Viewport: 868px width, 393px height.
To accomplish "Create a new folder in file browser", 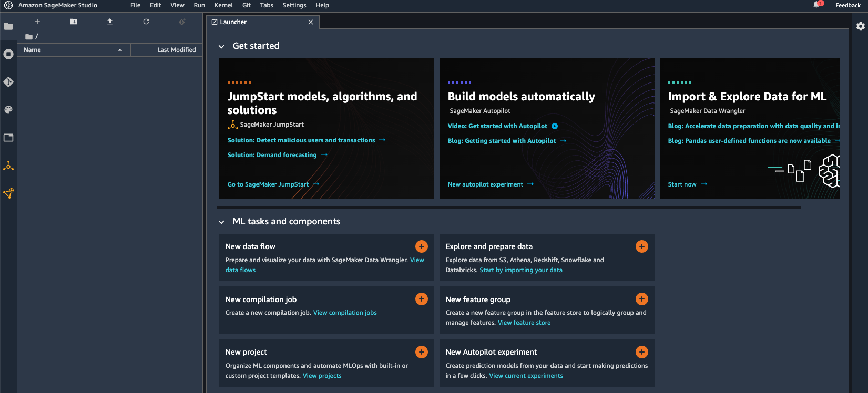I will coord(74,22).
